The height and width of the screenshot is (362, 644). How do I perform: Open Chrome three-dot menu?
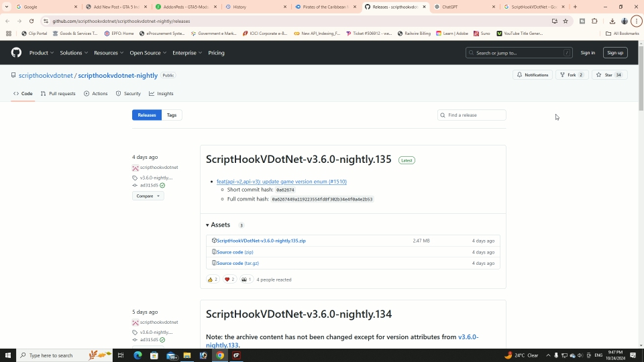pyautogui.click(x=637, y=21)
